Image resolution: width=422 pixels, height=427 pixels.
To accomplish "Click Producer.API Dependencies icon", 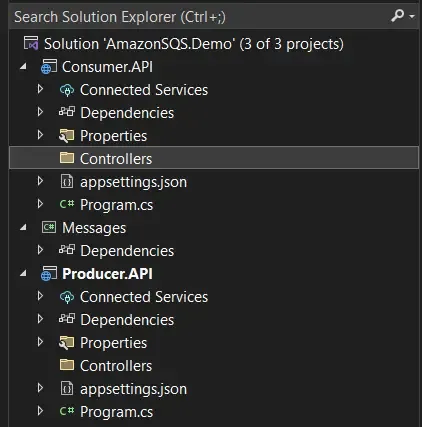I will pyautogui.click(x=67, y=318).
